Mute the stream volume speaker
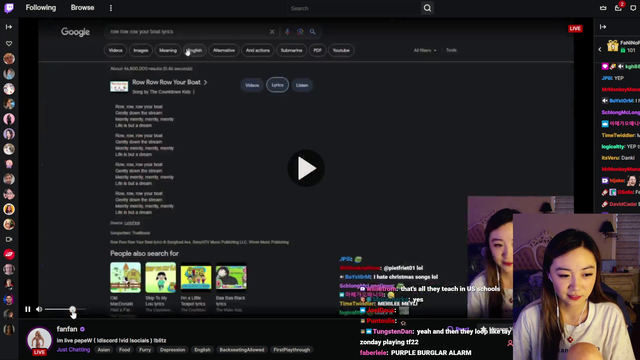640x360 pixels. (x=39, y=309)
